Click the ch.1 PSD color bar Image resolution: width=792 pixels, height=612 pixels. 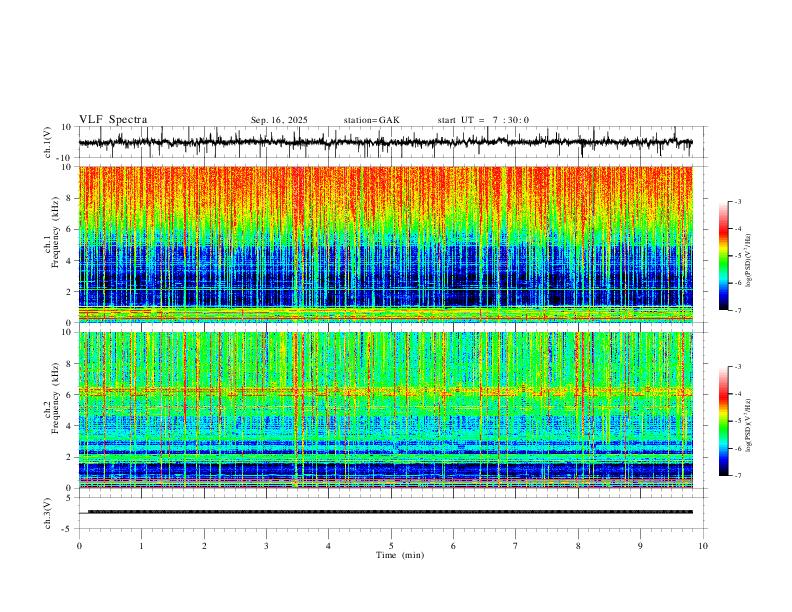click(x=723, y=256)
